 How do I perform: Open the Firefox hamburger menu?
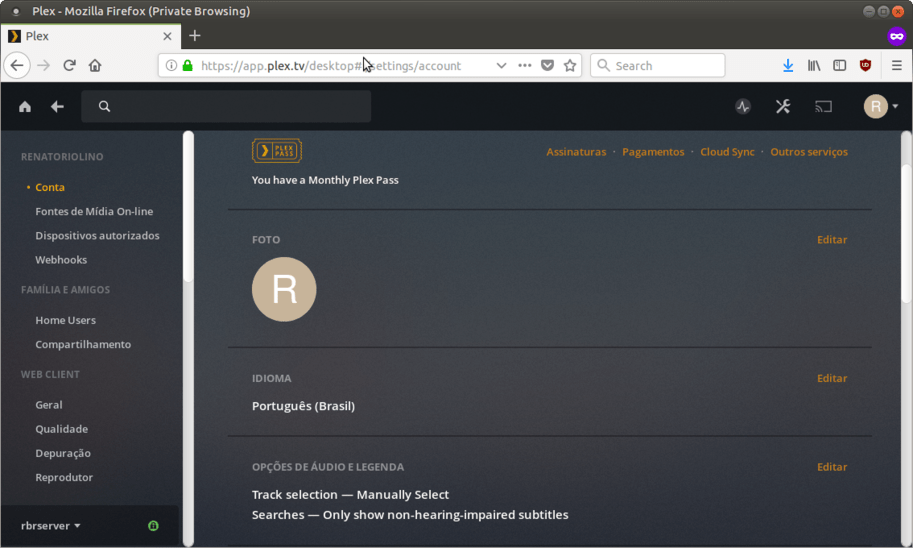[x=897, y=65]
